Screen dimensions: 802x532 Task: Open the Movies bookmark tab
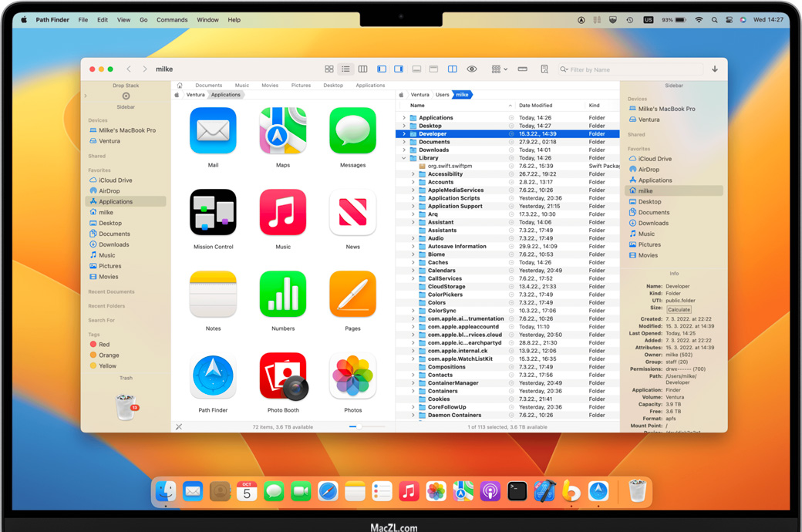pos(270,86)
